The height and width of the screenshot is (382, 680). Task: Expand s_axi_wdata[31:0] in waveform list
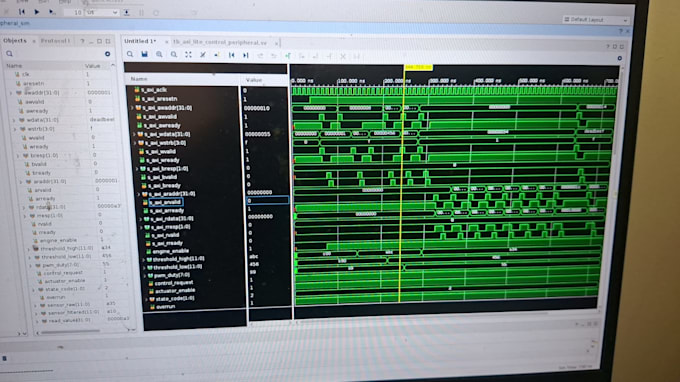coord(134,134)
